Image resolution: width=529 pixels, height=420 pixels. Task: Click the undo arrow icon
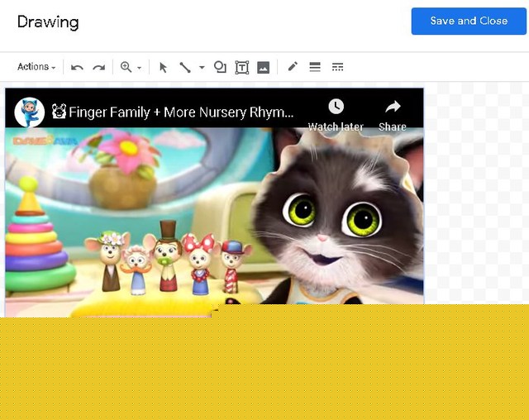pyautogui.click(x=77, y=67)
